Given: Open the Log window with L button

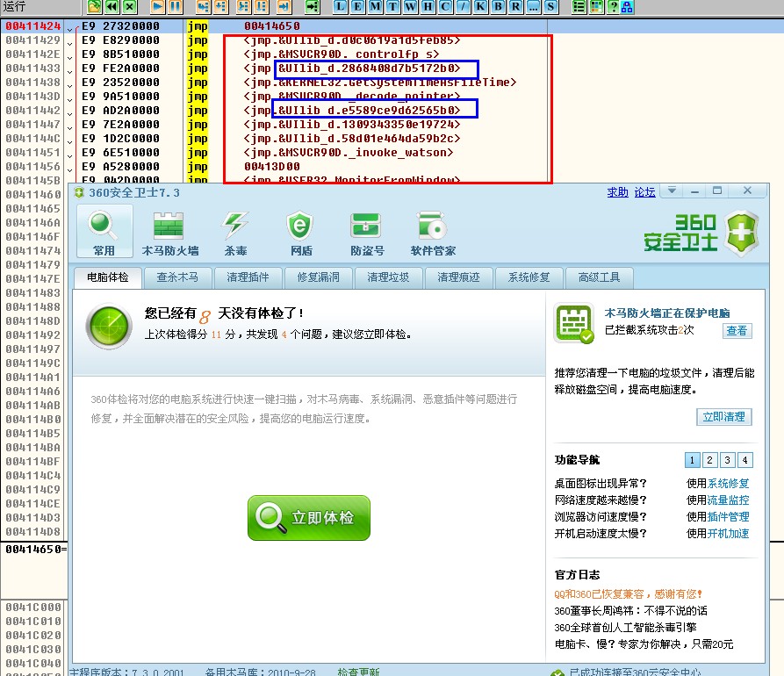Looking at the screenshot, I should click(341, 6).
